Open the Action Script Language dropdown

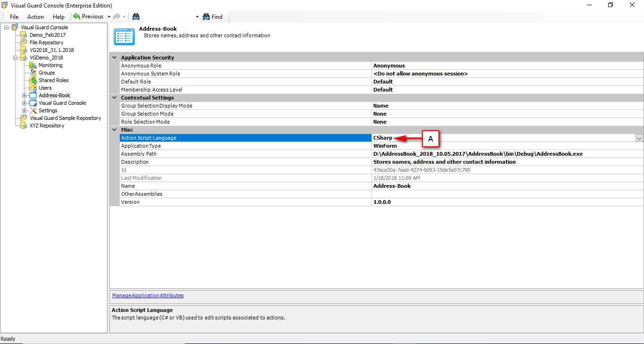tap(639, 138)
